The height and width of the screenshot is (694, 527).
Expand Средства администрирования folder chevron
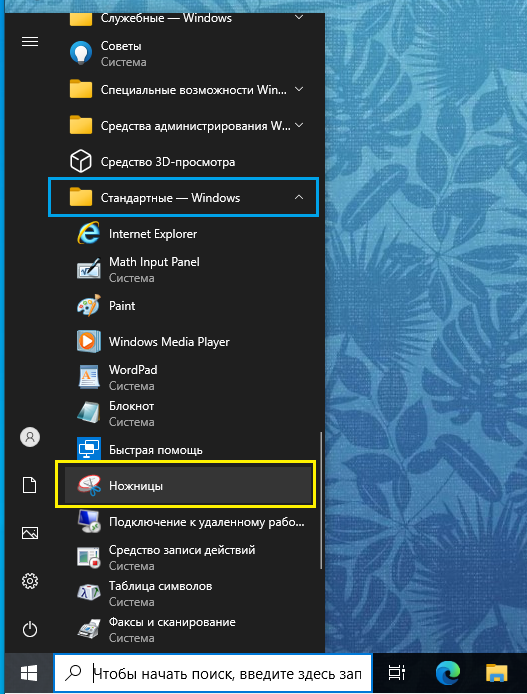pyautogui.click(x=299, y=125)
